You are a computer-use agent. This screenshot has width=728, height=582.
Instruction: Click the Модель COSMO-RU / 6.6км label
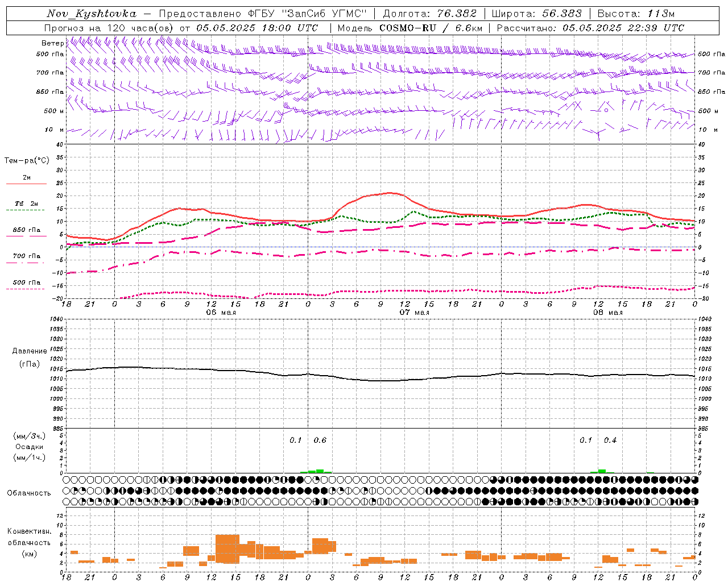click(x=410, y=28)
